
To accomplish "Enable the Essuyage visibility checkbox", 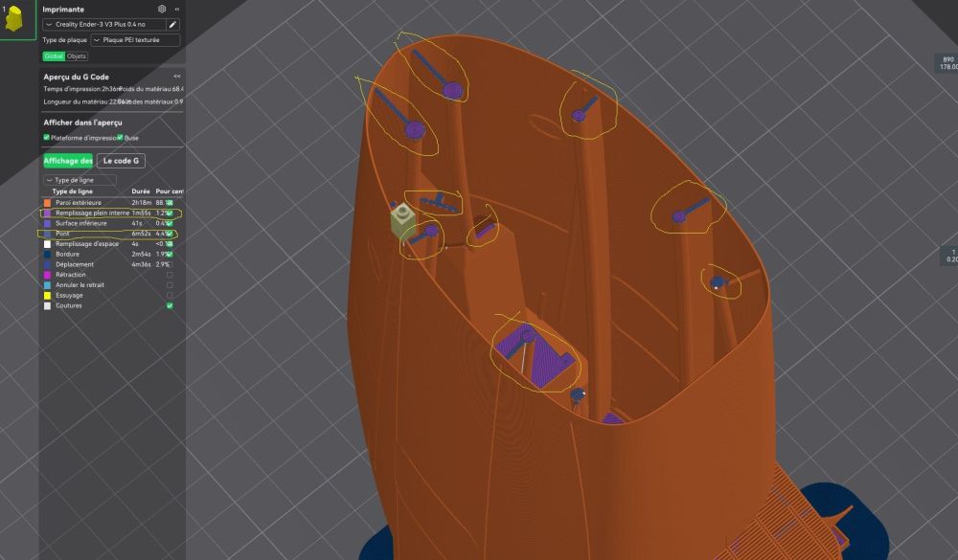I will click(170, 296).
